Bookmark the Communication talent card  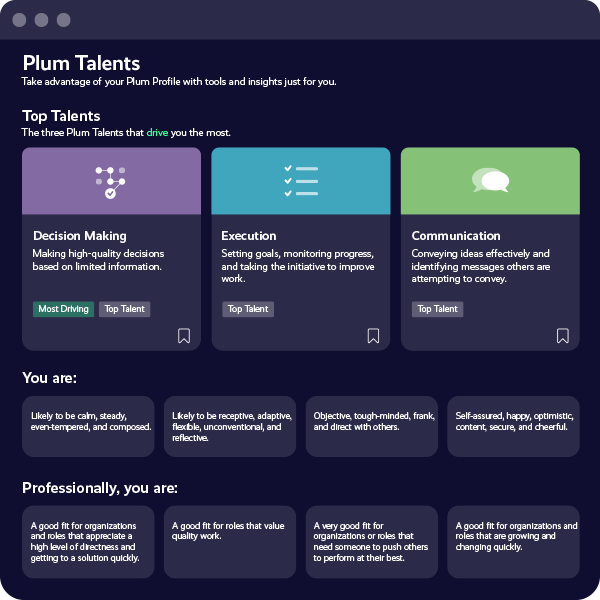[562, 336]
